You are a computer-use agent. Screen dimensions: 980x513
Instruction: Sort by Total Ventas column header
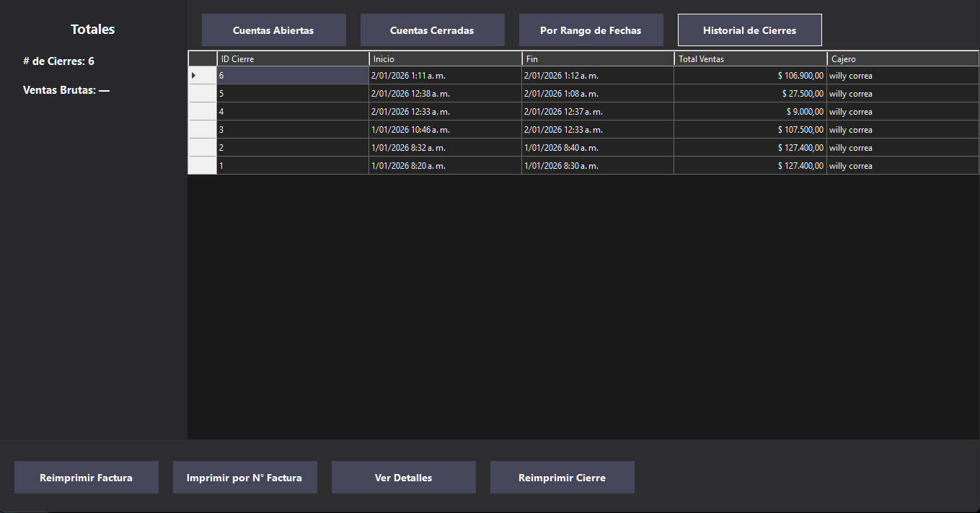(750, 59)
